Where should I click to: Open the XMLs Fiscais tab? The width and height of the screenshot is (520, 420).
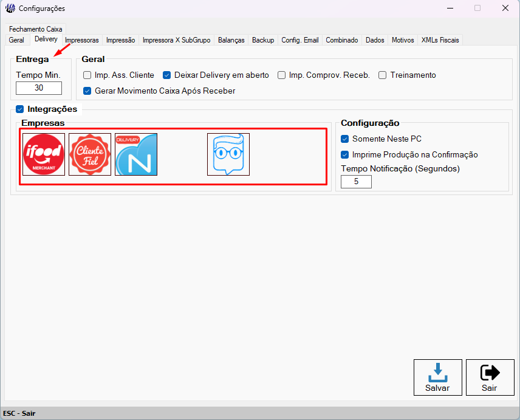pos(440,40)
